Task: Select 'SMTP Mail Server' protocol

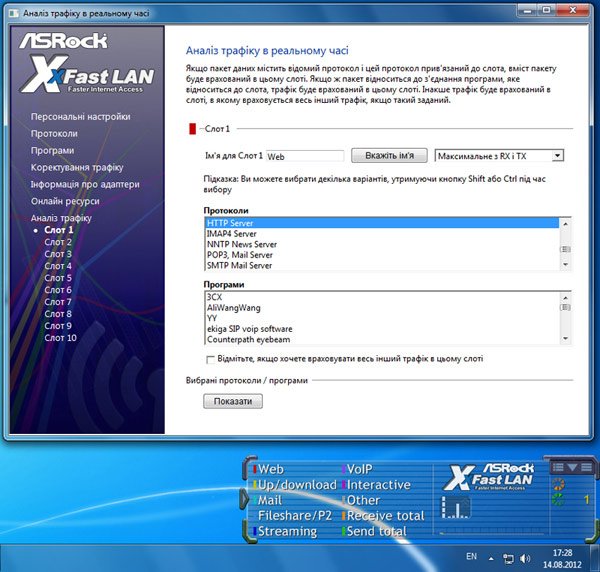Action: (x=382, y=266)
